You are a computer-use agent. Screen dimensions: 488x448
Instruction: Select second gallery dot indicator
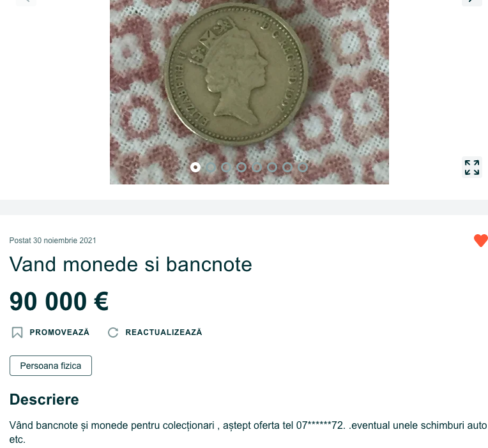[211, 167]
